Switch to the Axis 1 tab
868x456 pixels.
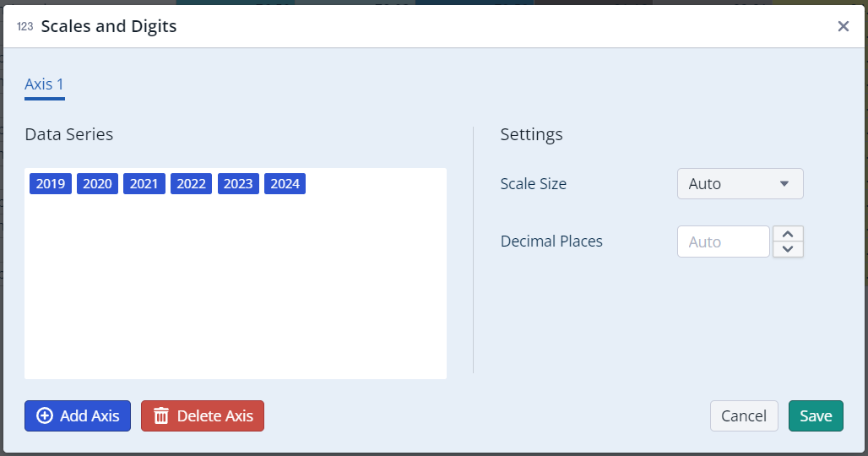(x=44, y=84)
